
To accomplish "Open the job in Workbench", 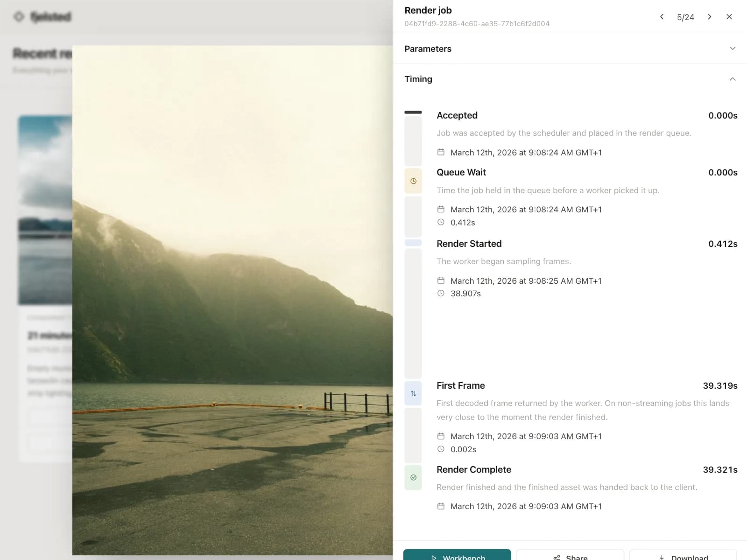I will [457, 555].
